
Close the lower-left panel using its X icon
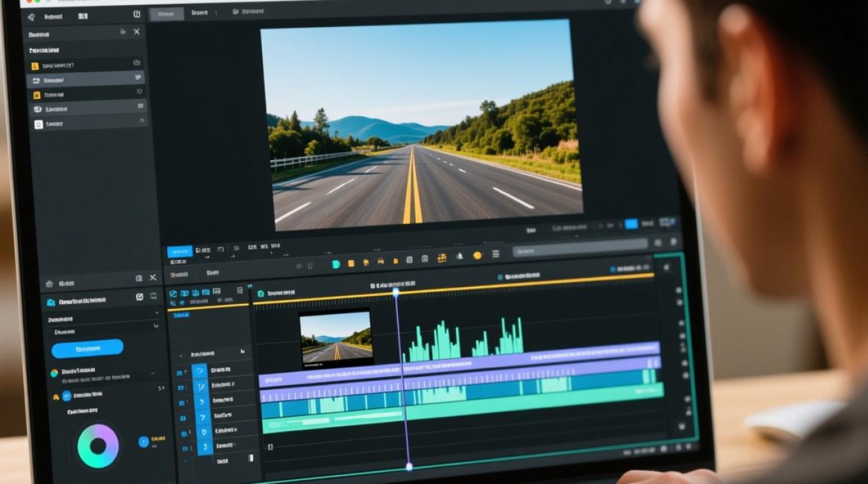pyautogui.click(x=153, y=277)
